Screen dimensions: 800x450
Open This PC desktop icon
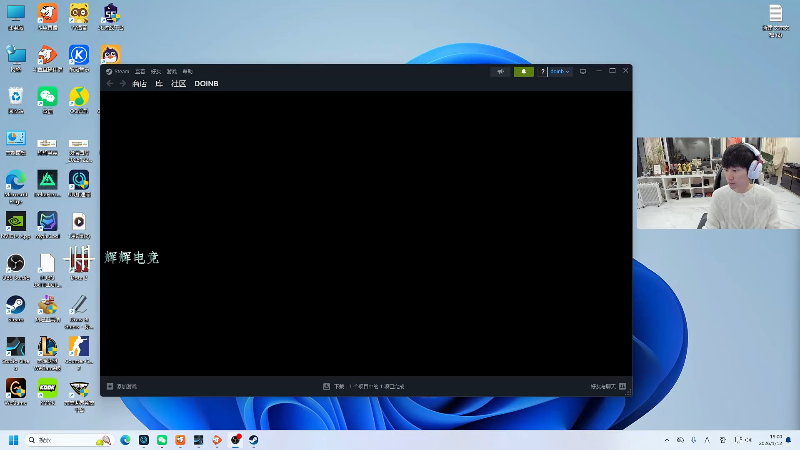(x=16, y=17)
